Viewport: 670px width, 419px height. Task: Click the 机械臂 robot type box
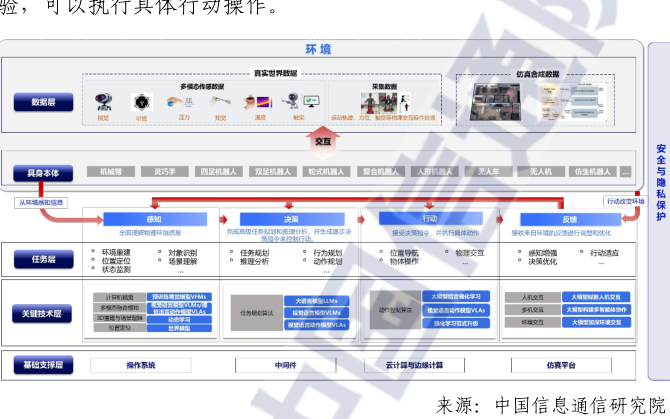(110, 172)
